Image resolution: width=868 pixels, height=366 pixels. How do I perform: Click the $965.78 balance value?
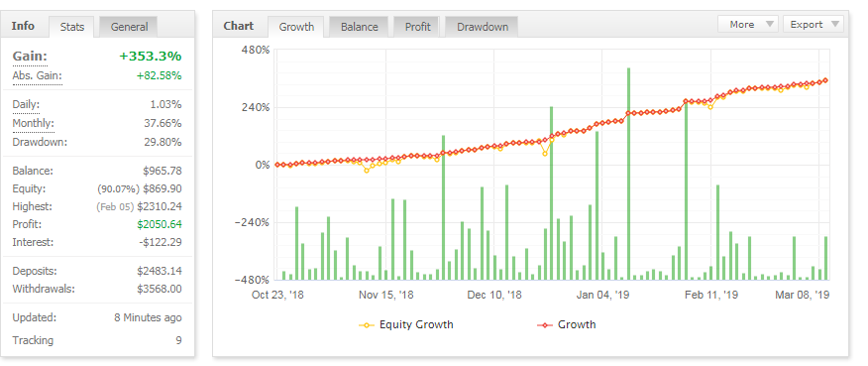pos(162,171)
